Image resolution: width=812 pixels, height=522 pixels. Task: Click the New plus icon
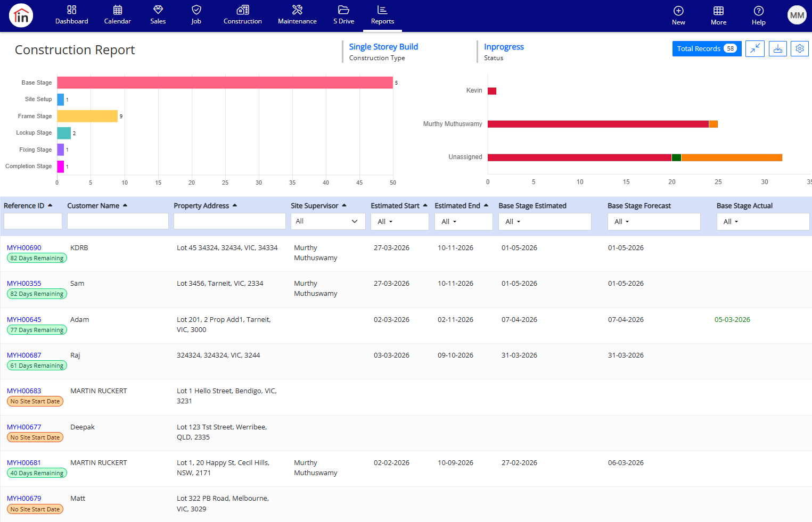(678, 11)
